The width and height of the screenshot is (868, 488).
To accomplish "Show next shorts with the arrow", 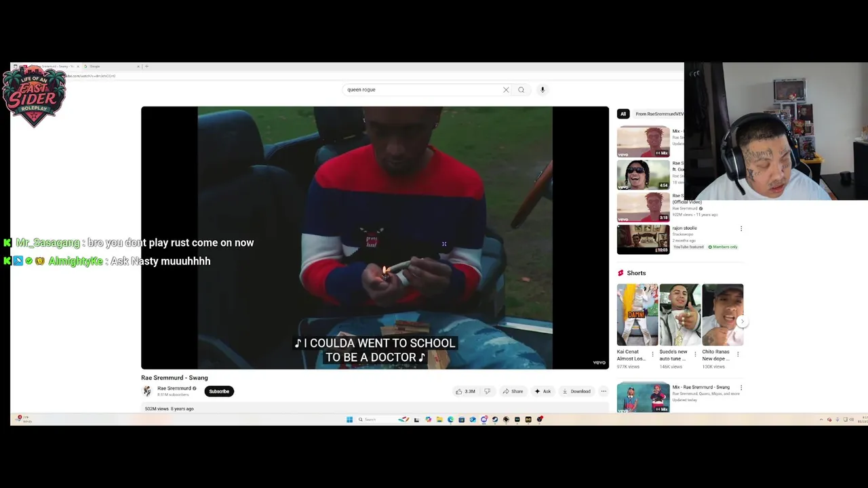I will coord(743,322).
